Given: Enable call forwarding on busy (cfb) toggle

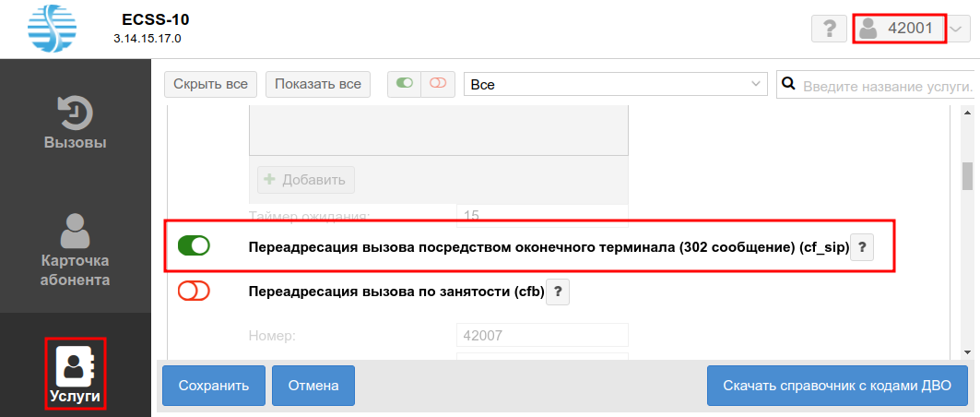Looking at the screenshot, I should [x=195, y=292].
